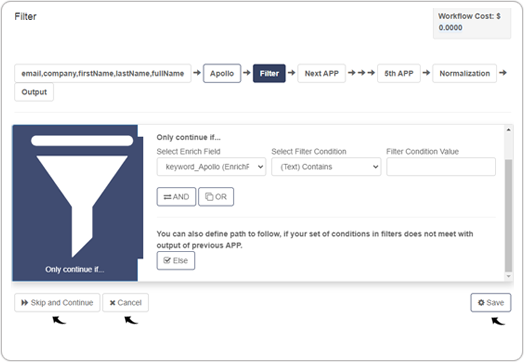Click the filter panel vertical scrollbar
This screenshot has height=362, width=524.
click(x=509, y=216)
